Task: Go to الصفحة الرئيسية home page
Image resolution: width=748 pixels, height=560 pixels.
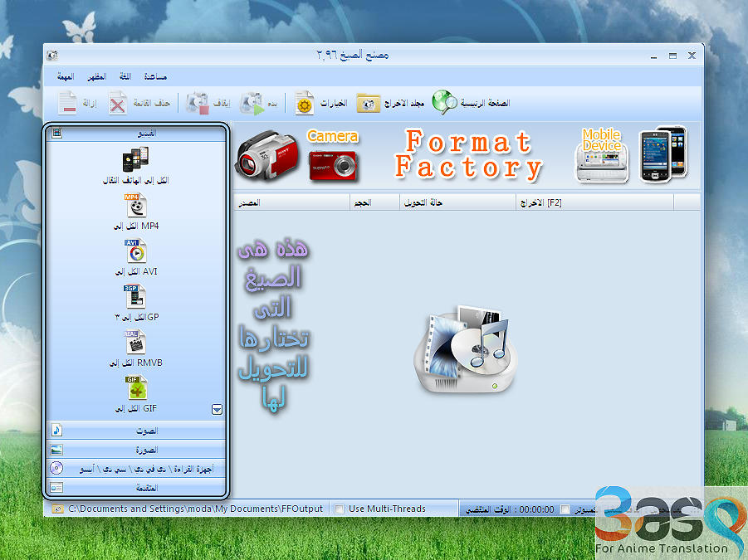Action: [471, 103]
